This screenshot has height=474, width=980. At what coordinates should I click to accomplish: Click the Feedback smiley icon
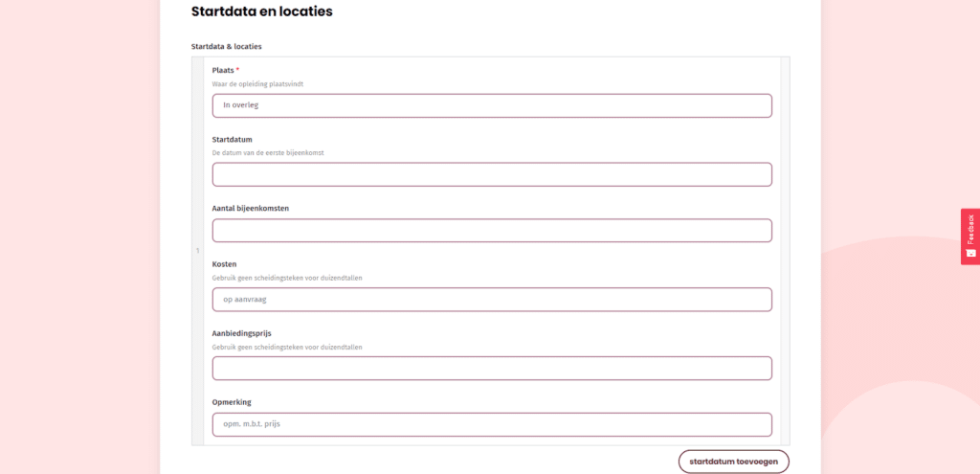(x=970, y=254)
